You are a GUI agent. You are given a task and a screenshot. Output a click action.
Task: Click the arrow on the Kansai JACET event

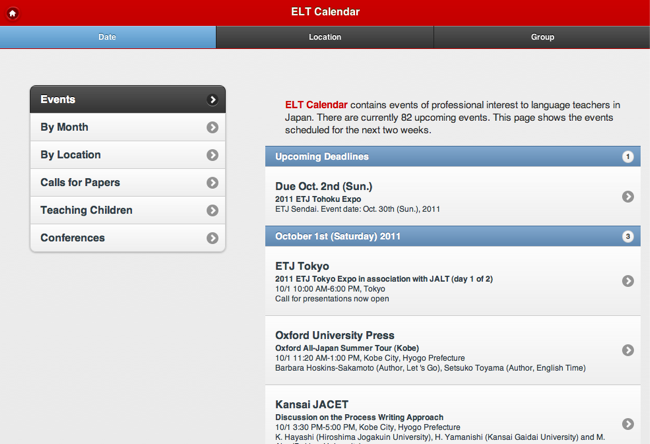[627, 424]
